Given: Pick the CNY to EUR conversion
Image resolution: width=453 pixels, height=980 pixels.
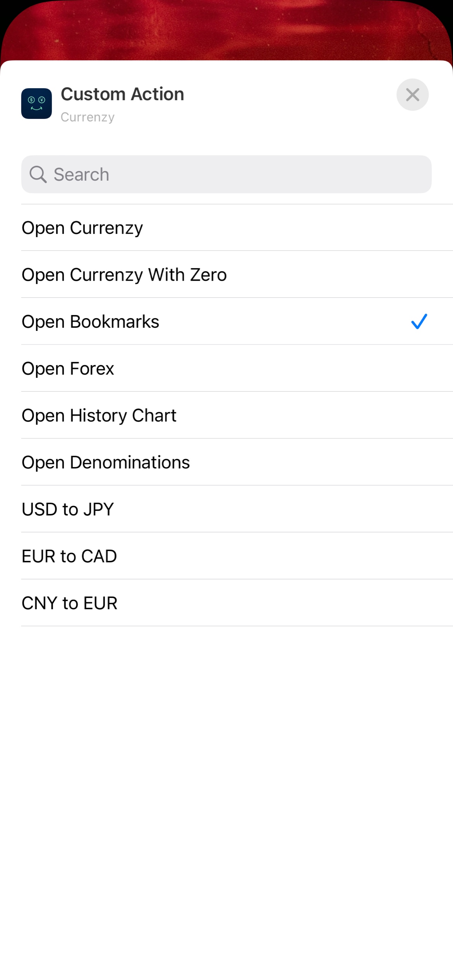Looking at the screenshot, I should click(x=70, y=603).
